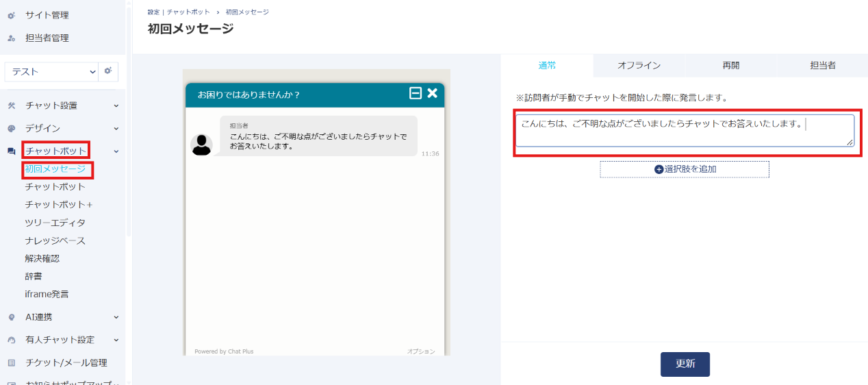Click the 設定 breadcrumb link
The width and height of the screenshot is (868, 385).
pyautogui.click(x=153, y=12)
